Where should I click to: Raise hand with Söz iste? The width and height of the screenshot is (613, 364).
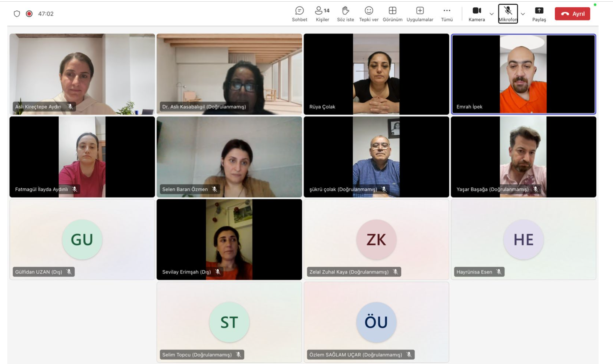(345, 14)
